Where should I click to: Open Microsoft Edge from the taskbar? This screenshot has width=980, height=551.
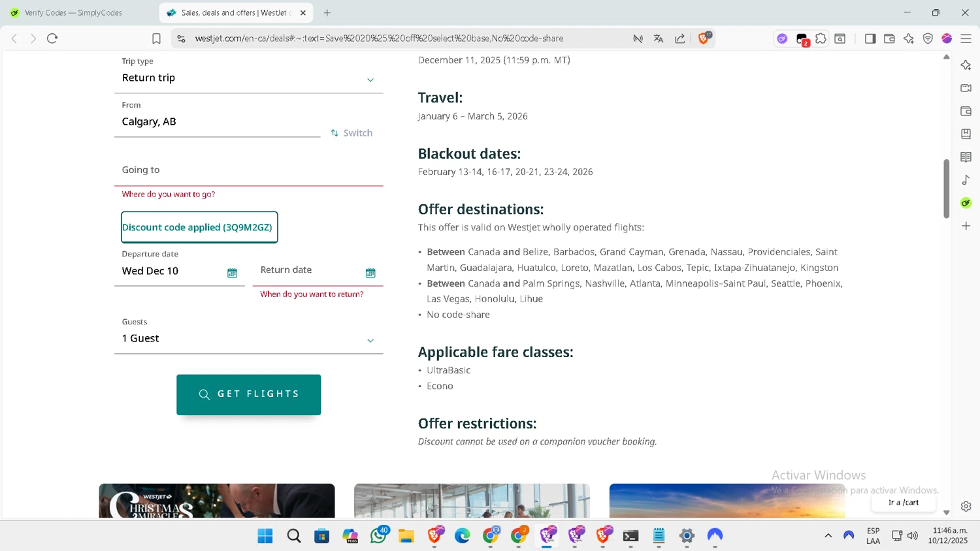[463, 536]
